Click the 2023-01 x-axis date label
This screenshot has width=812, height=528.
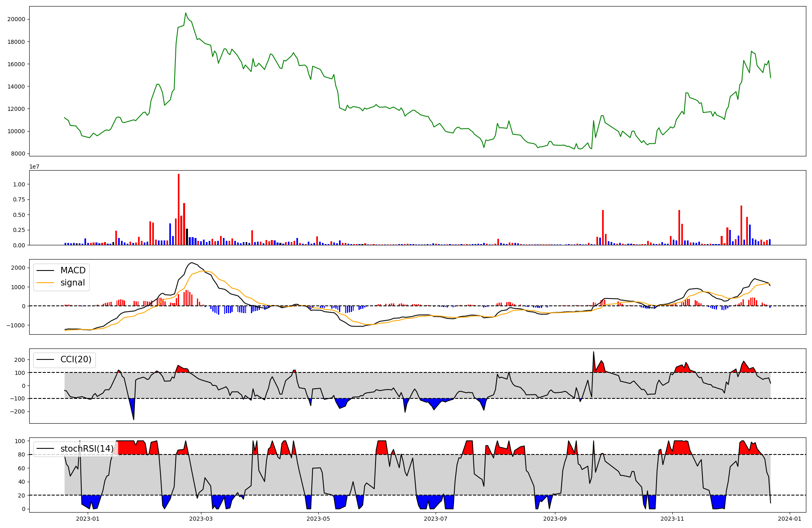point(88,519)
